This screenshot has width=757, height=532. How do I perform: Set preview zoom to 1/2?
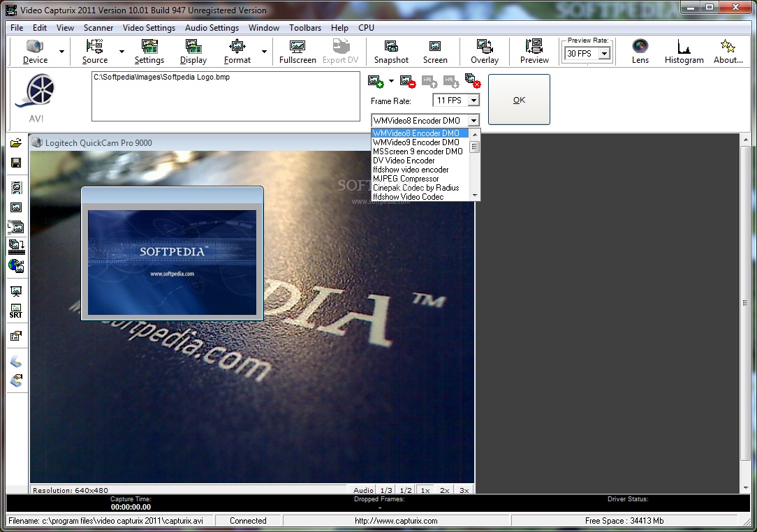(x=406, y=490)
